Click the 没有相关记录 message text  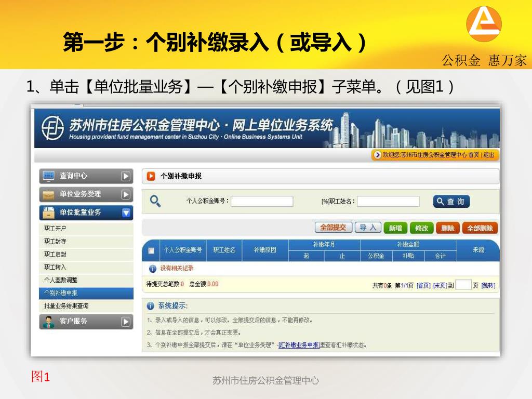[177, 269]
